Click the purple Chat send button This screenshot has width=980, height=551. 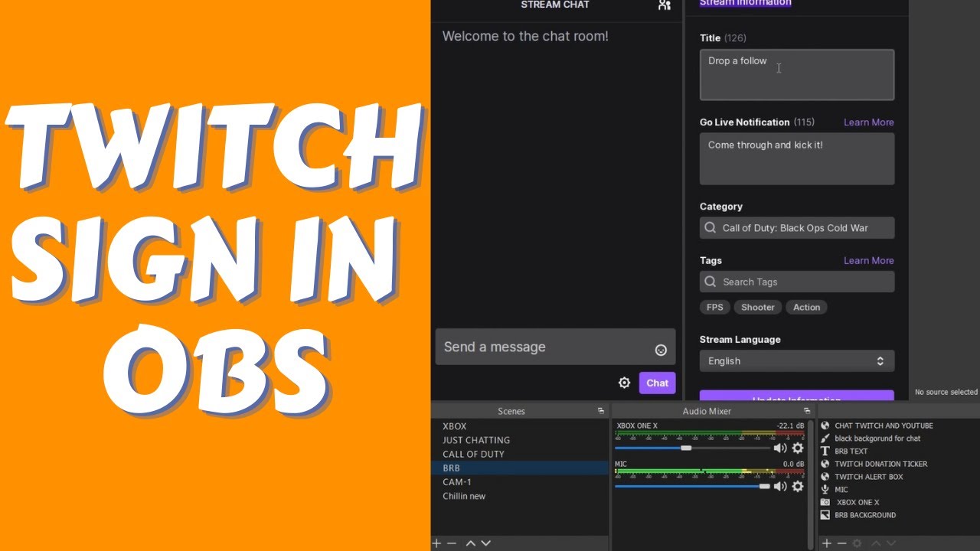(657, 383)
